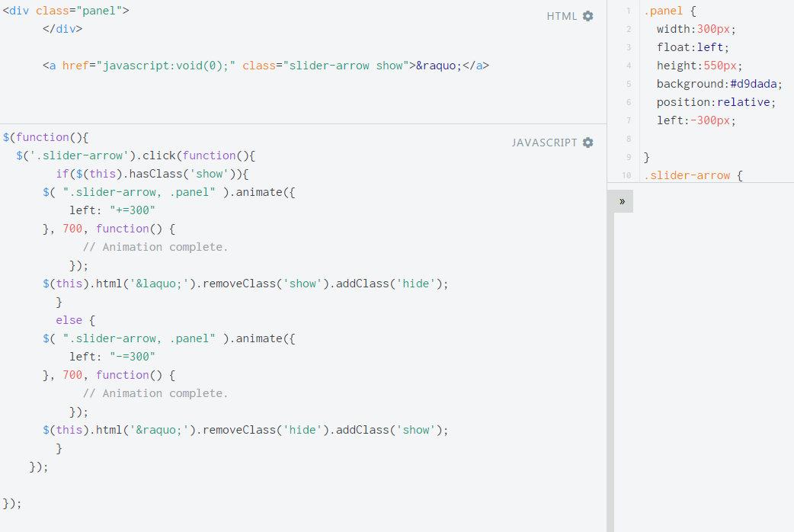Click the left: "+=300" line in JavaScript
Screen dimensions: 794x532
(113, 210)
